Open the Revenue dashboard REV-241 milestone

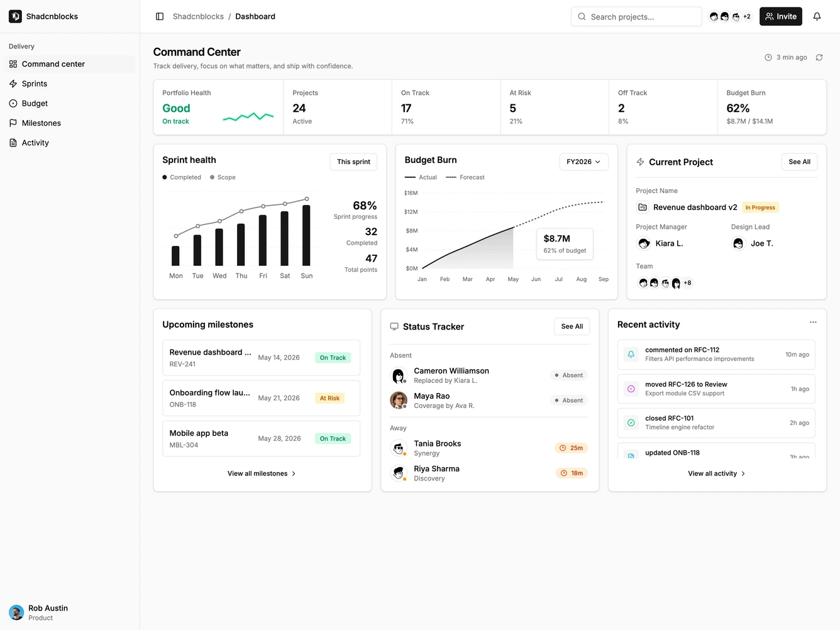coord(261,358)
